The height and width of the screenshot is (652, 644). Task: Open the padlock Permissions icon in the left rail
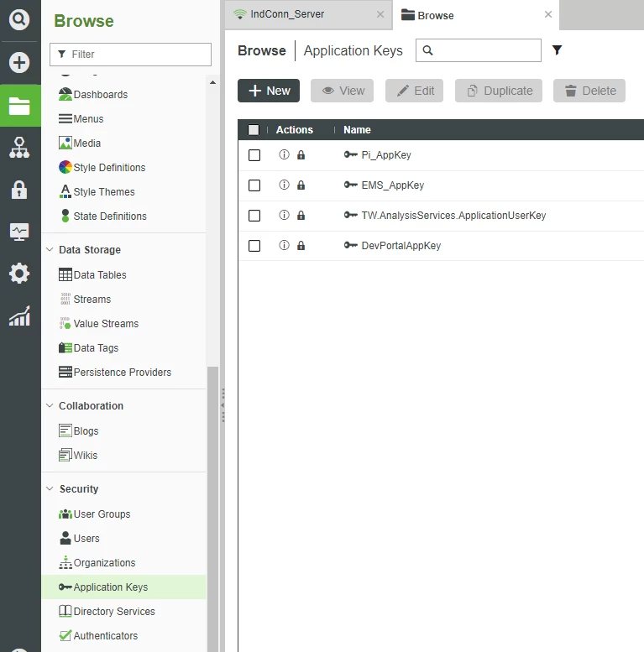[x=19, y=190]
